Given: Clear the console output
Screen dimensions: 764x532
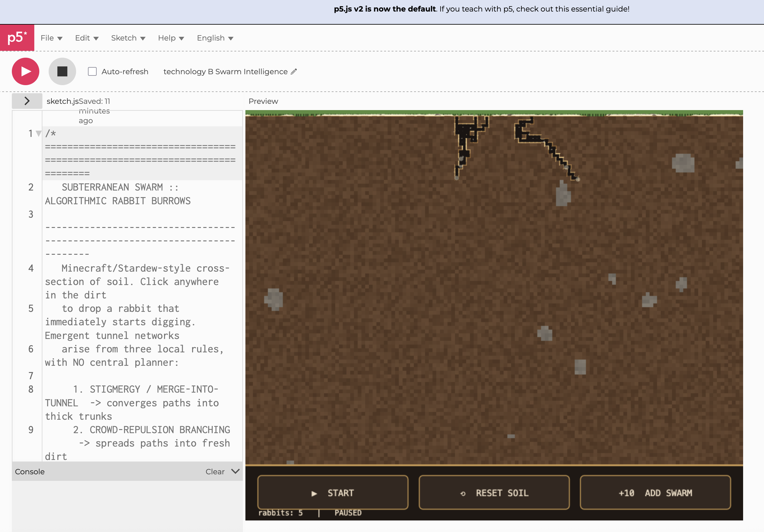Looking at the screenshot, I should coord(215,472).
